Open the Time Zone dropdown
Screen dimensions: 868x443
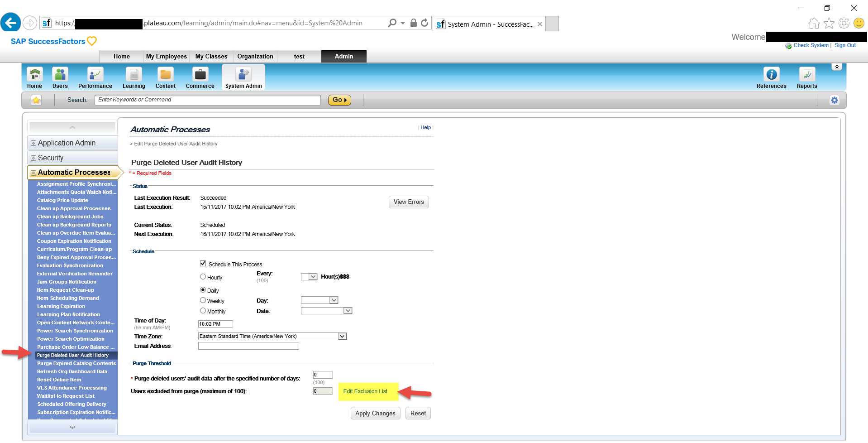tap(272, 336)
